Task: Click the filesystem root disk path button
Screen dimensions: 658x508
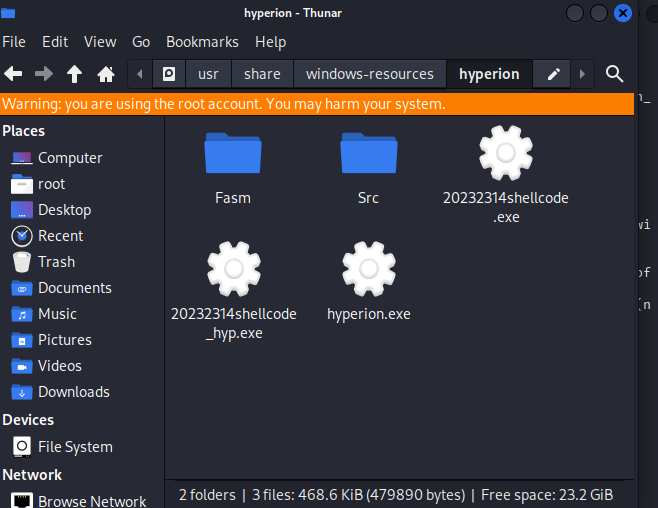Action: tap(169, 74)
